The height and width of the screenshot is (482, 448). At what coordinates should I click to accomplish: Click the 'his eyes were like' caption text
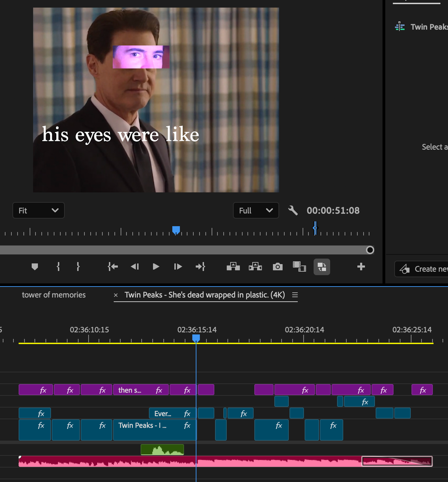click(x=121, y=134)
